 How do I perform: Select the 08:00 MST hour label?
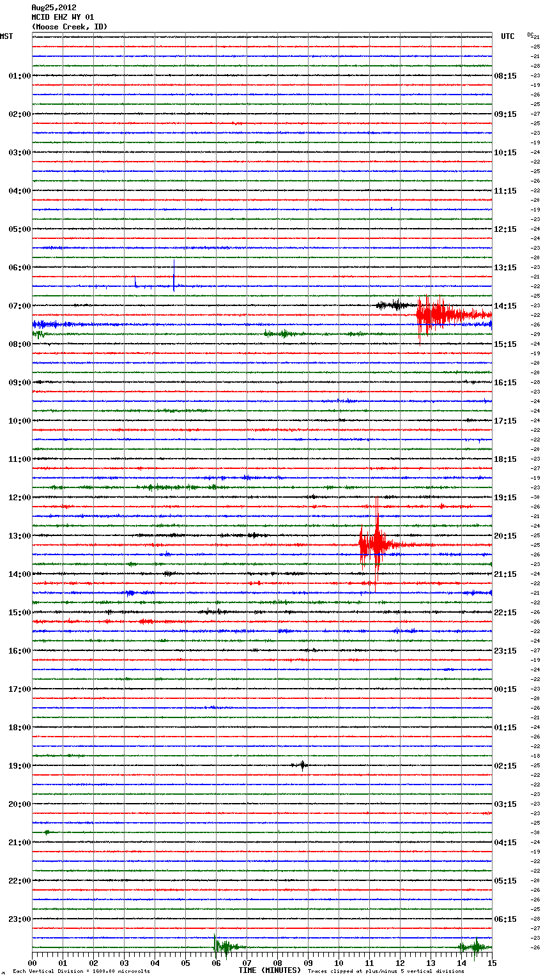click(x=20, y=344)
